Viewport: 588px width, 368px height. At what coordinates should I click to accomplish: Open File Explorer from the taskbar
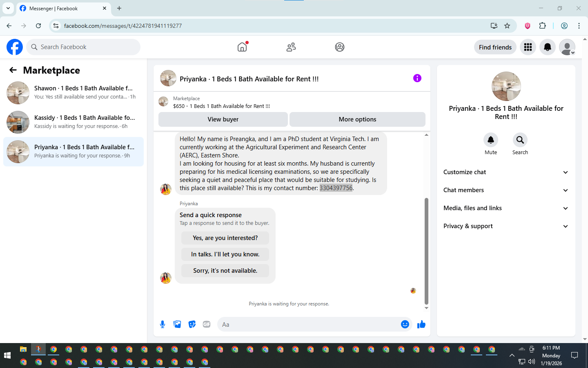pyautogui.click(x=23, y=349)
